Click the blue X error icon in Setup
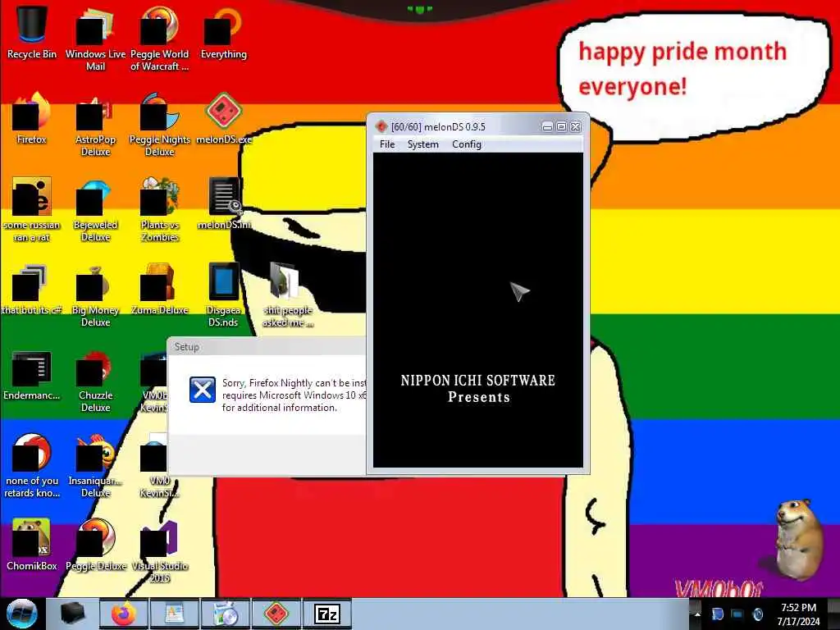Viewport: 840px width, 630px height. (203, 389)
